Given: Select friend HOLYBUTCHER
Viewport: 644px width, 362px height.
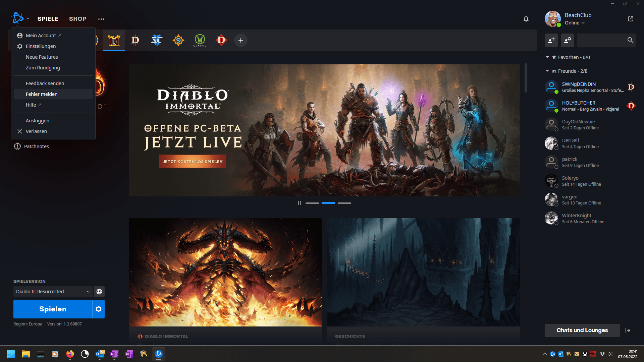Looking at the screenshot, I should coord(590,106).
